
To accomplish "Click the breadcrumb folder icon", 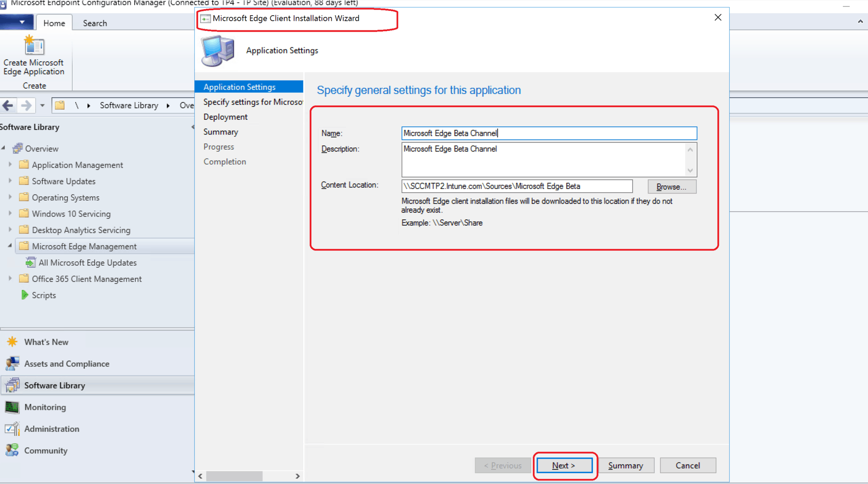I will [x=60, y=105].
